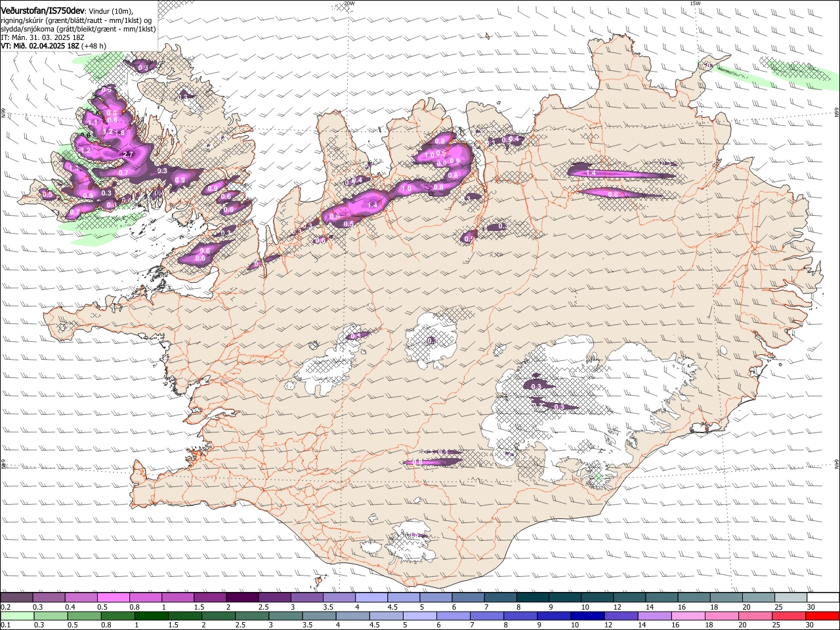Click the pale green first swatch of rain scale
Image resolution: width=840 pixels, height=630 pixels.
[x=17, y=616]
